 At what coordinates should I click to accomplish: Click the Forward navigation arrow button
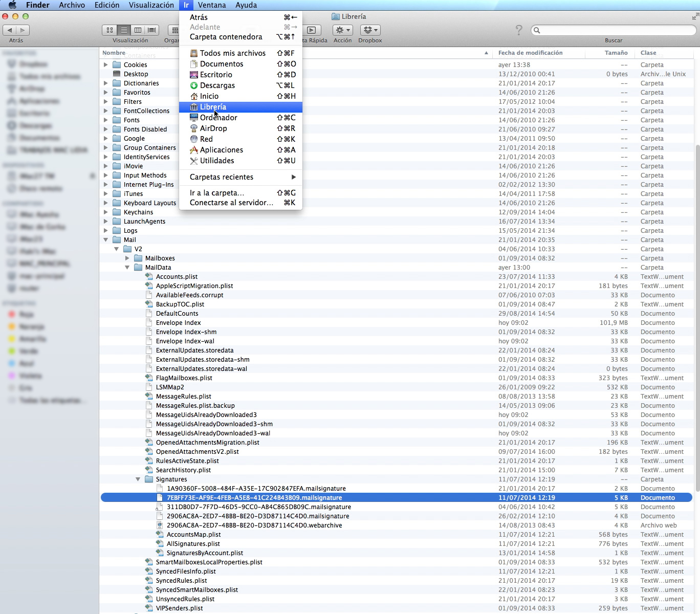pyautogui.click(x=23, y=30)
